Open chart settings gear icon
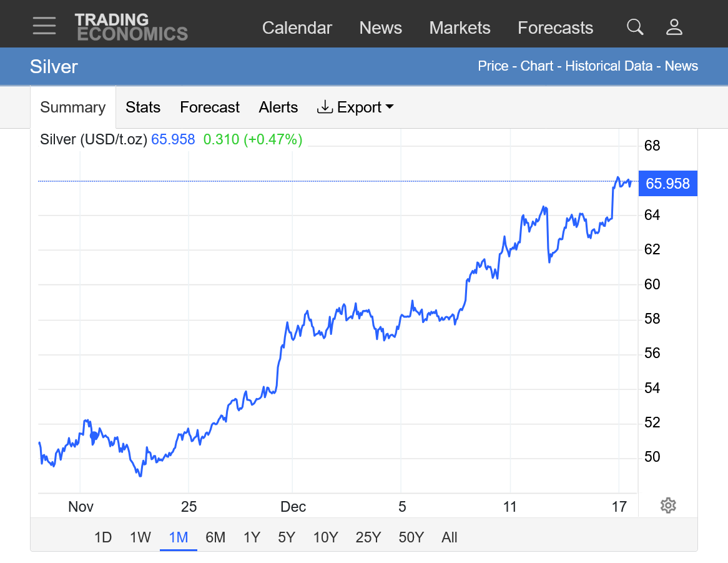The image size is (728, 563). coord(668,506)
